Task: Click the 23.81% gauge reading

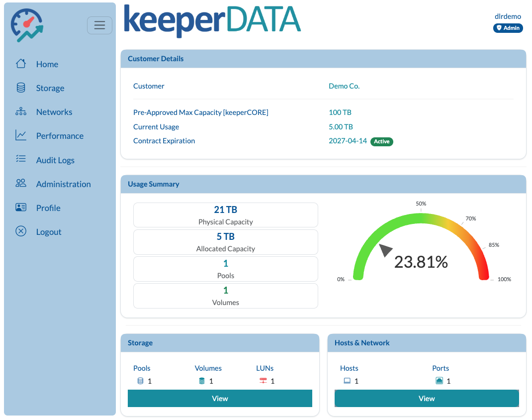Action: [x=421, y=262]
